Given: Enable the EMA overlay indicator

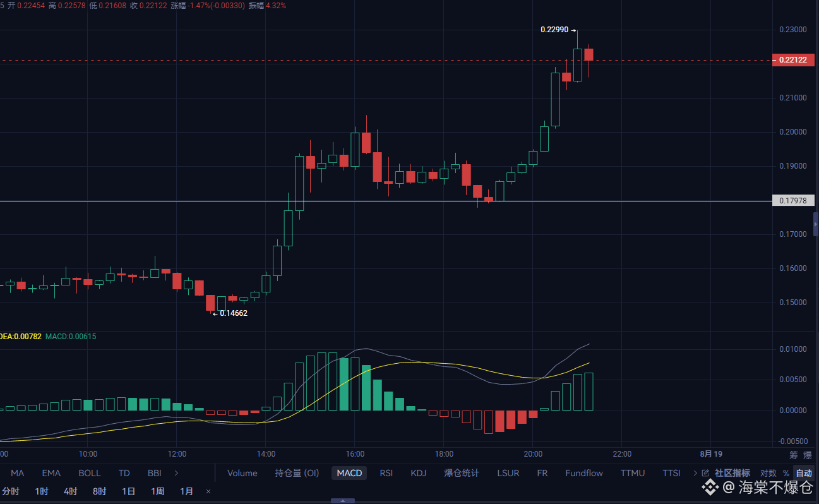Looking at the screenshot, I should [x=51, y=473].
